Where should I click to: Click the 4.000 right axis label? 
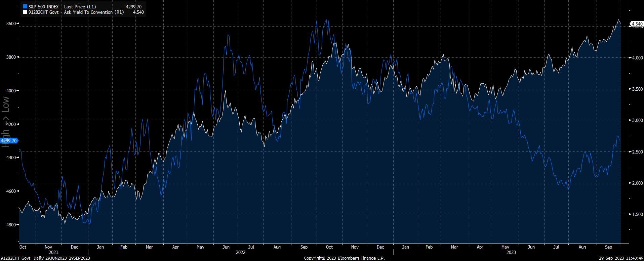click(x=637, y=58)
